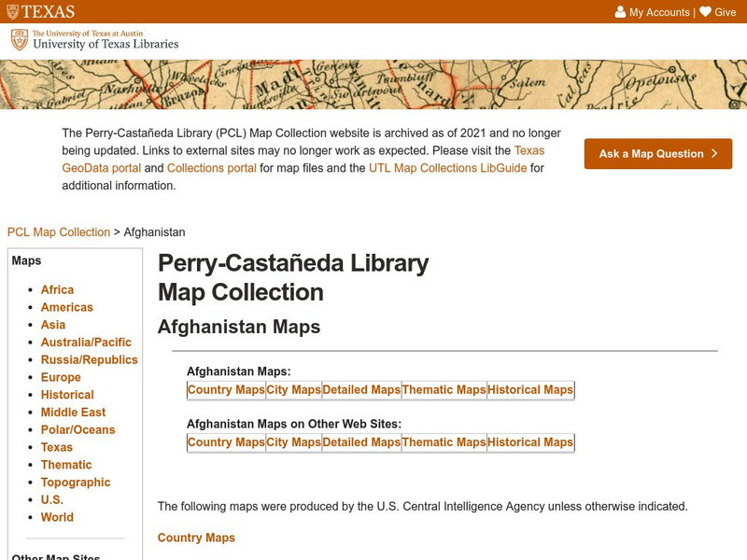Choose Middle East in the sidebar list
This screenshot has height=560, width=747.
point(73,413)
